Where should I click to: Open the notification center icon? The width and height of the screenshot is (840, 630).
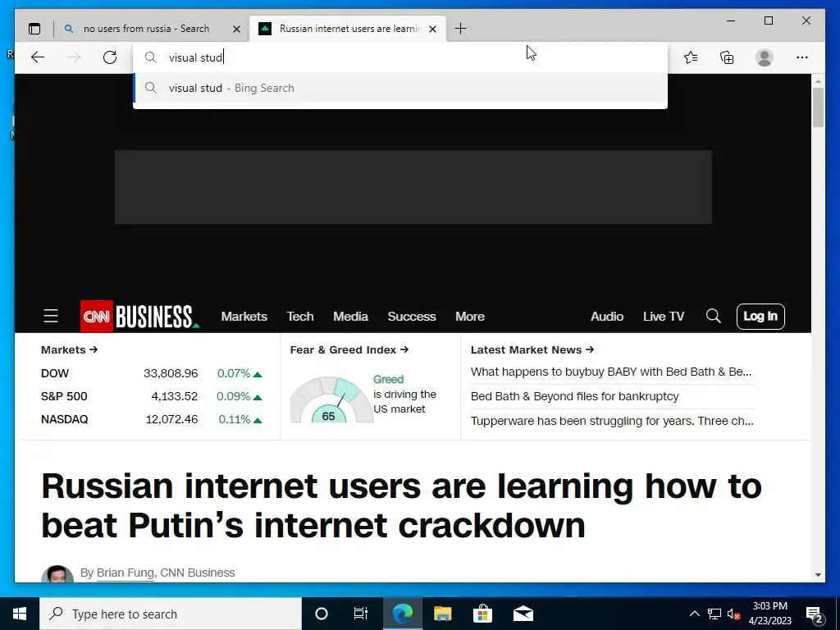(x=815, y=614)
